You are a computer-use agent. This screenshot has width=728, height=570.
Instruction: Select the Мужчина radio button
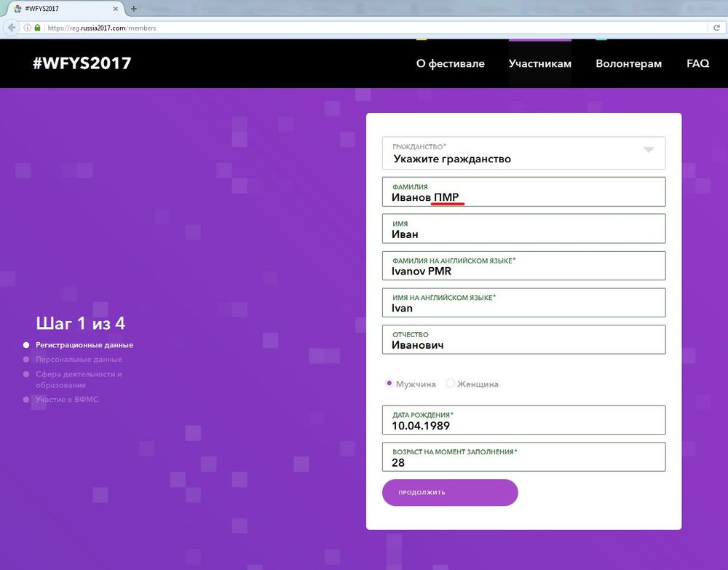coord(389,384)
